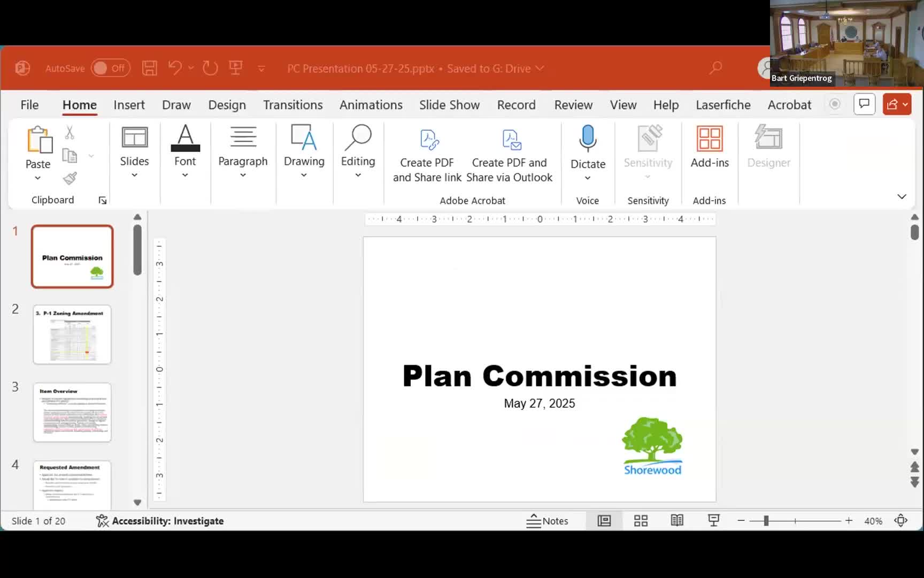Screen dimensions: 924x578
Task: Click the Copy icon
Action: pyautogui.click(x=70, y=156)
